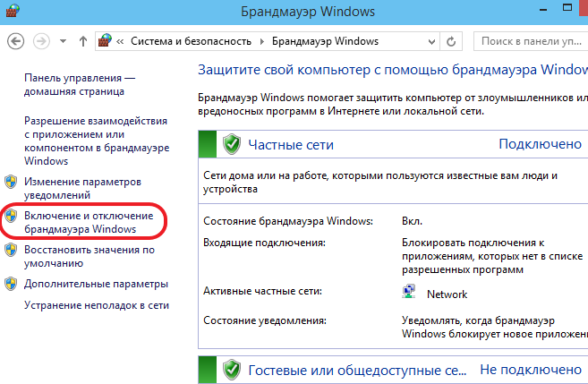Open «Дополнительные параметры» link
588x384 pixels.
point(96,284)
